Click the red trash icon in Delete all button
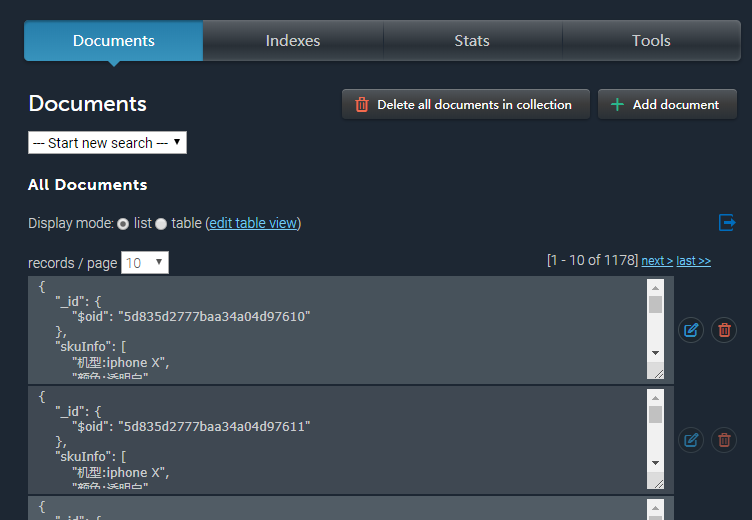The height and width of the screenshot is (520, 752). point(362,104)
